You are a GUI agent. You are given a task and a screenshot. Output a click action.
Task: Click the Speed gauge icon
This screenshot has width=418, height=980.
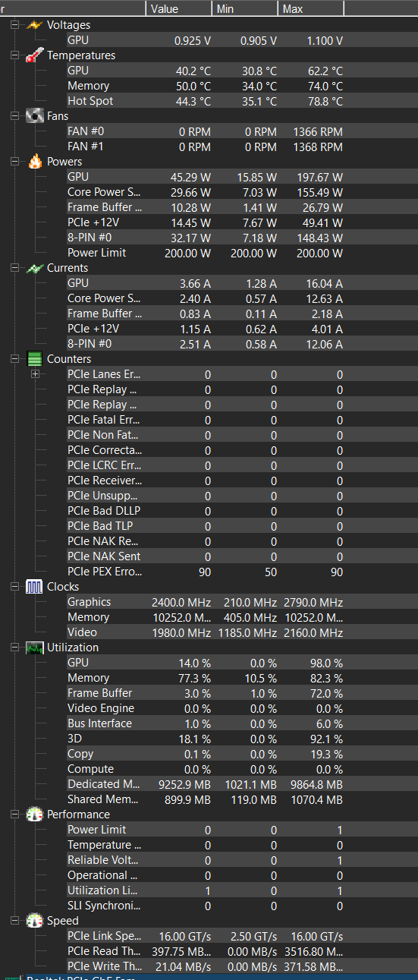35,921
